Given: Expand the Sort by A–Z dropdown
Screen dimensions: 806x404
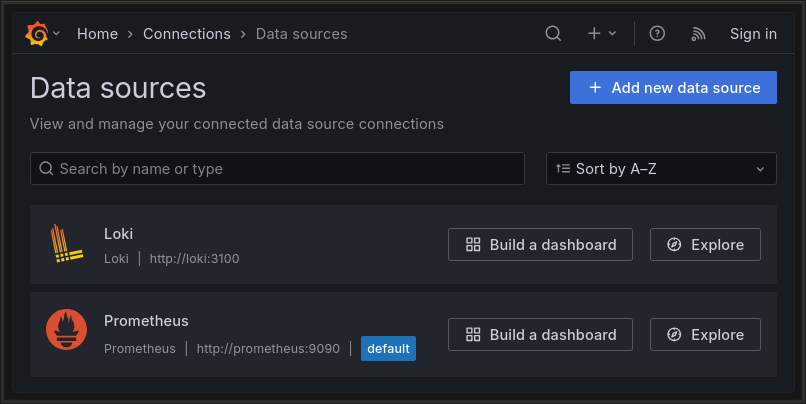Looking at the screenshot, I should point(661,169).
